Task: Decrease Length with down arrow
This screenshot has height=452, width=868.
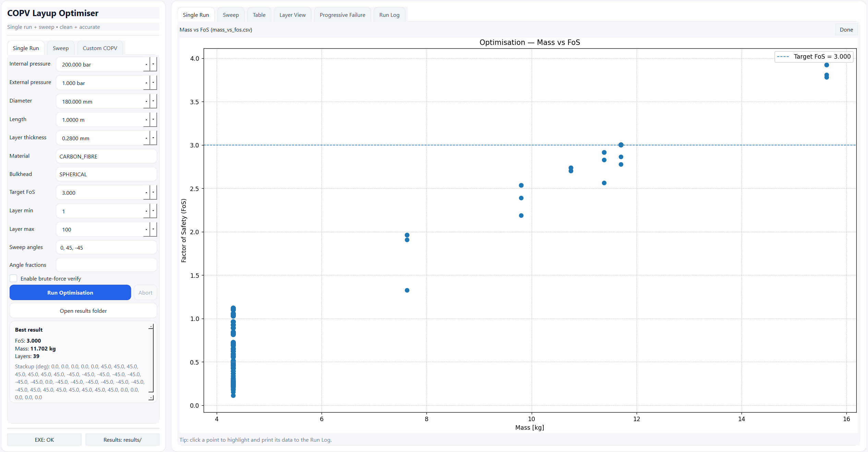Action: [153, 119]
